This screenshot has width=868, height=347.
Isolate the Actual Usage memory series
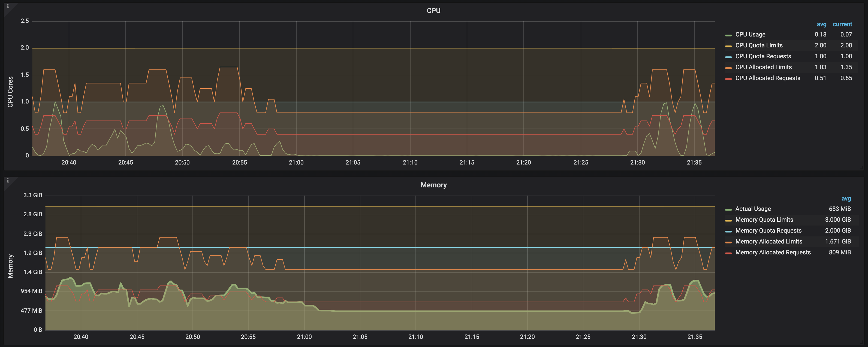pos(753,209)
